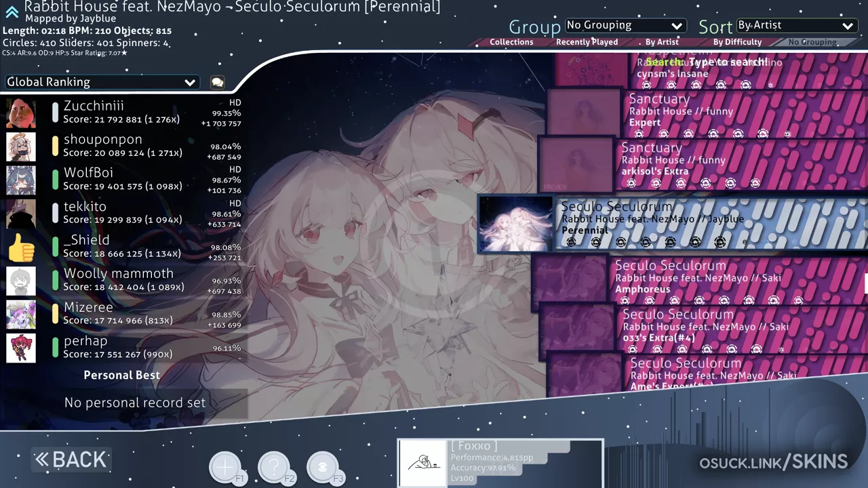
Task: Open the Foxxo user profile panel
Action: click(500, 464)
